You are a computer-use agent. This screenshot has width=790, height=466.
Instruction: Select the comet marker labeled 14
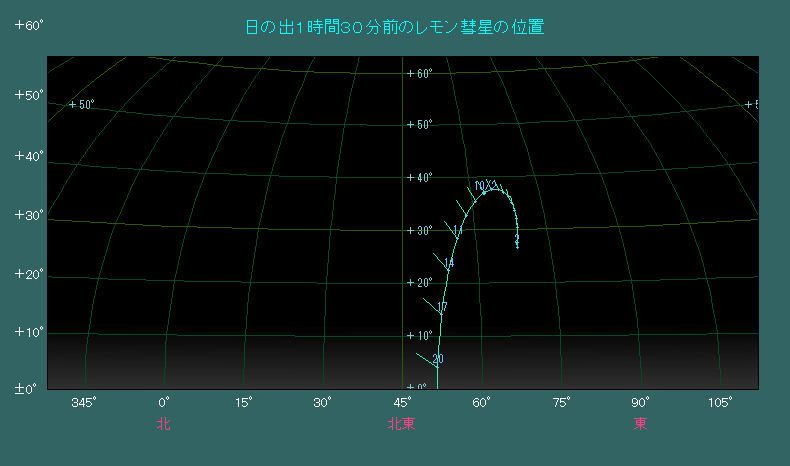449,263
